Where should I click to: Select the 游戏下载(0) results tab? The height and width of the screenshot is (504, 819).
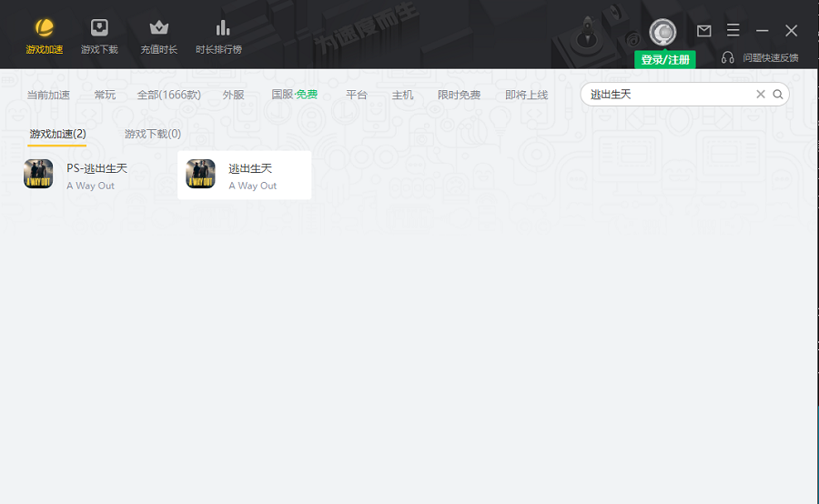[x=153, y=135]
